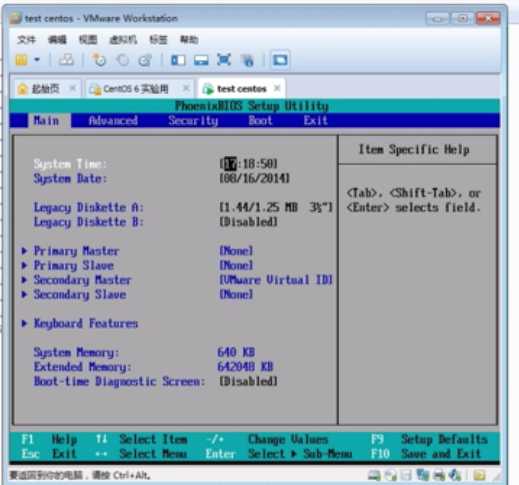
Task: Expand the Primary Master arrow
Action: coord(24,251)
